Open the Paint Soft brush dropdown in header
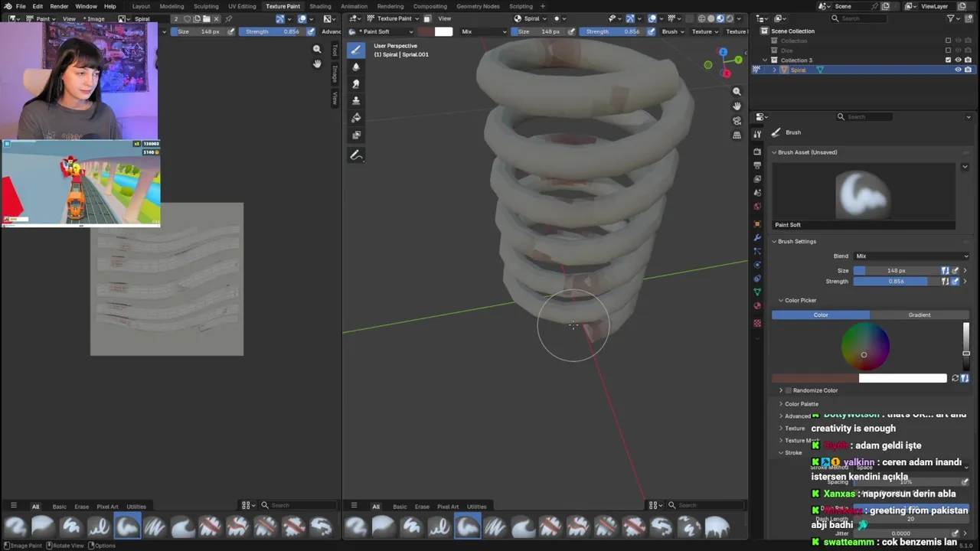 (x=381, y=31)
